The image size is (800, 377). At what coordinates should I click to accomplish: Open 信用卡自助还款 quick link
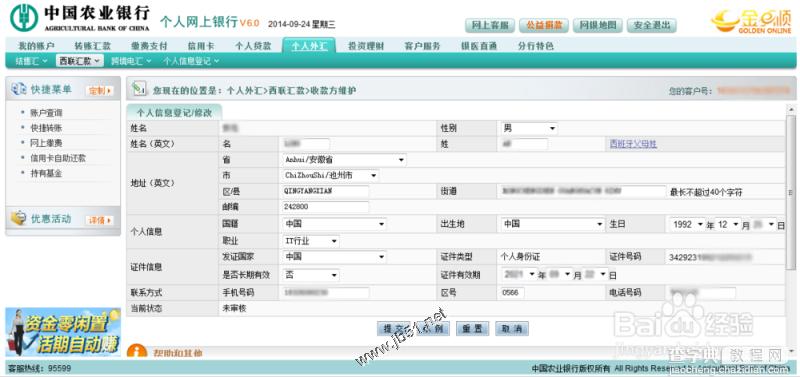click(x=58, y=158)
